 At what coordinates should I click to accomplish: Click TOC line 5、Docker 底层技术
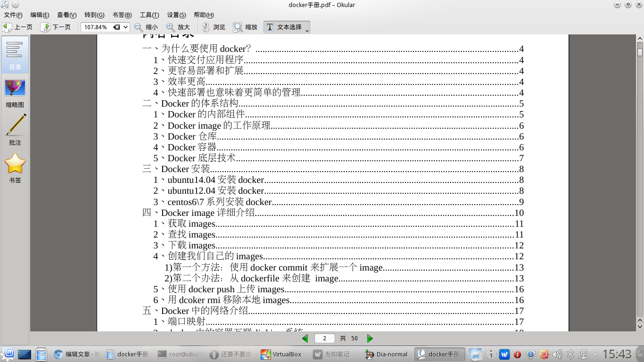[x=339, y=158]
